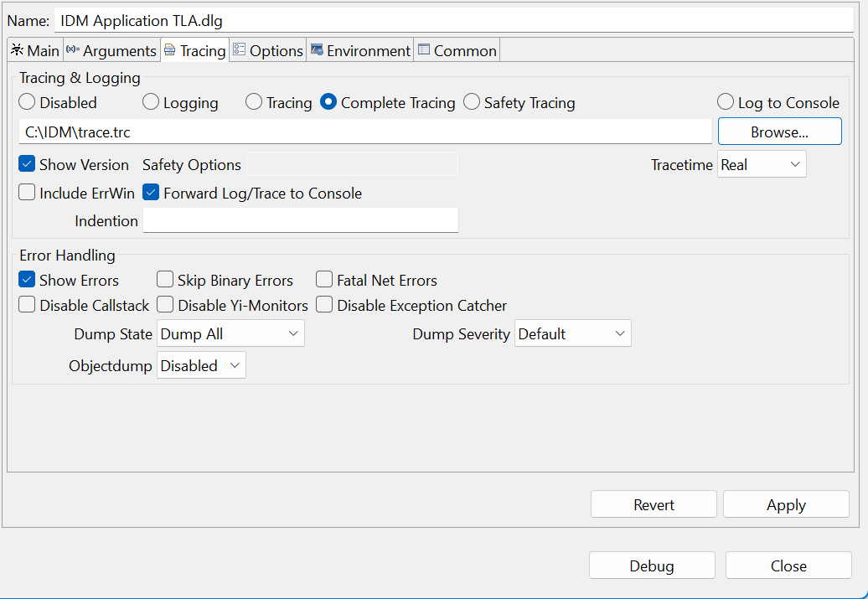Select the Disabled tracing radio button
This screenshot has height=599, width=868.
coord(27,102)
